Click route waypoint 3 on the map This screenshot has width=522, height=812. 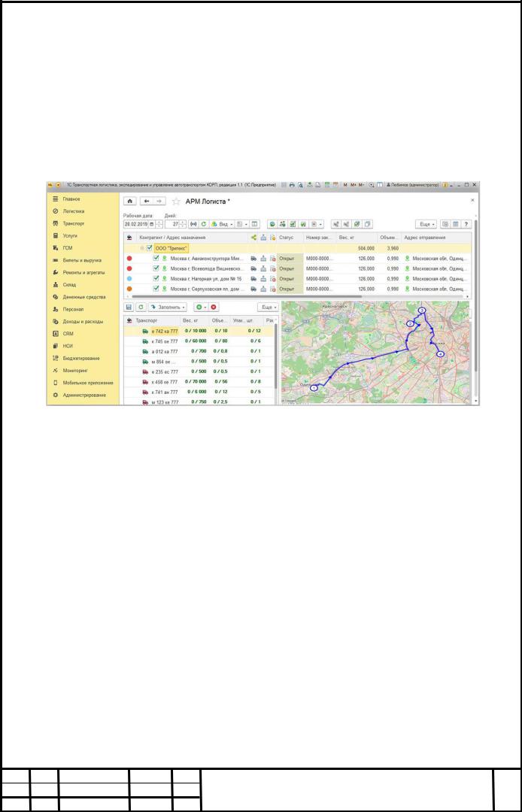pyautogui.click(x=422, y=311)
